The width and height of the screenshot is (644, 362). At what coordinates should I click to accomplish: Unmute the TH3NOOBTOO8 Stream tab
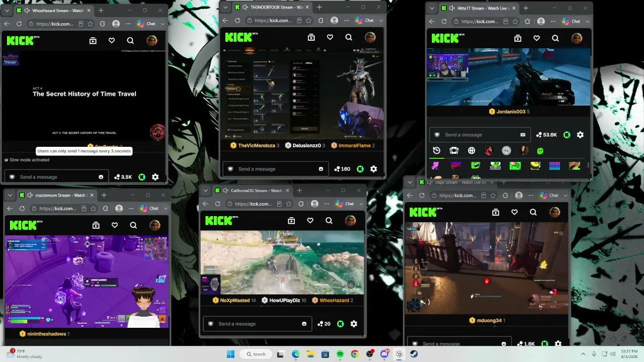(x=246, y=7)
